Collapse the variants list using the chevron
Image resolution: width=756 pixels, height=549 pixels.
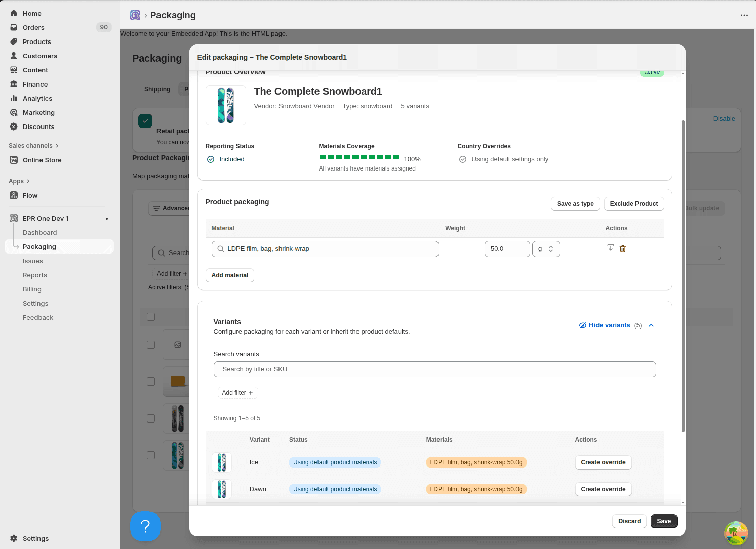click(x=651, y=325)
